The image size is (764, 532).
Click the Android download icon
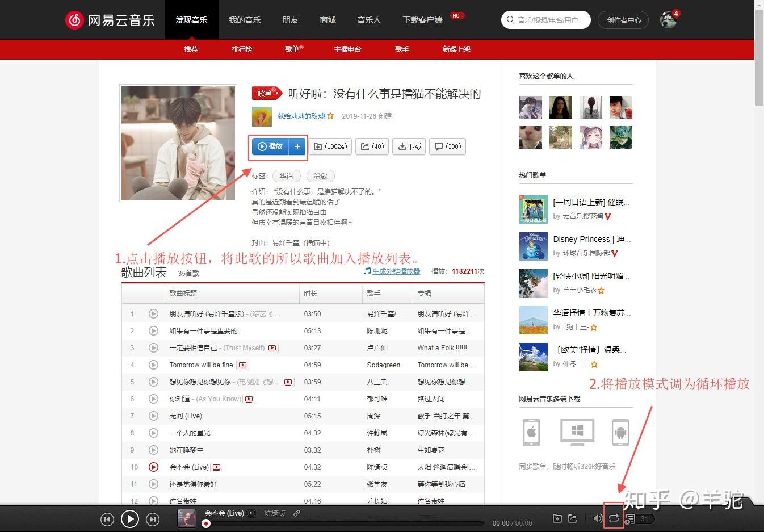(620, 433)
